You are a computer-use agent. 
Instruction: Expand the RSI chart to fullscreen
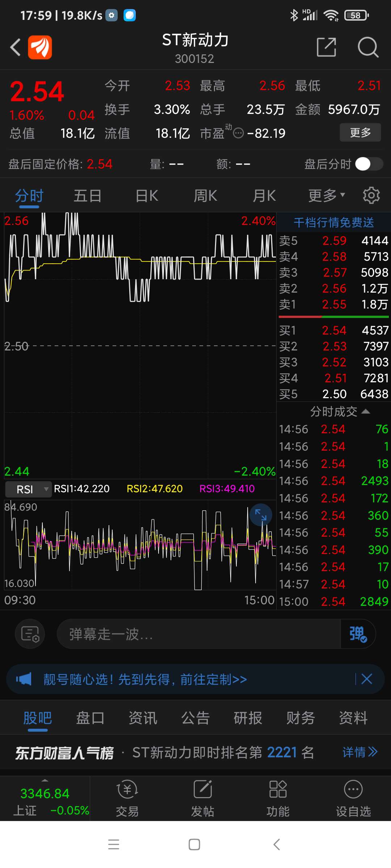[261, 515]
